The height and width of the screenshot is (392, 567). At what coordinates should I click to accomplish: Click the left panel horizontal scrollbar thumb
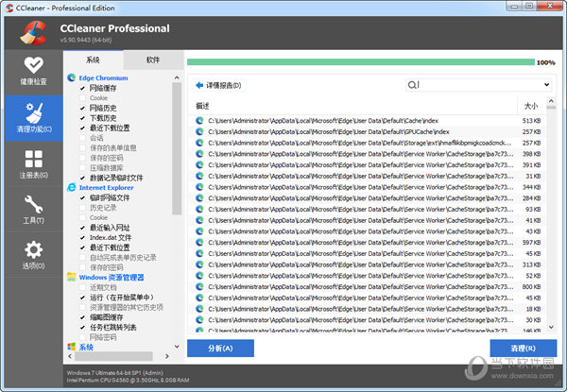(x=114, y=356)
